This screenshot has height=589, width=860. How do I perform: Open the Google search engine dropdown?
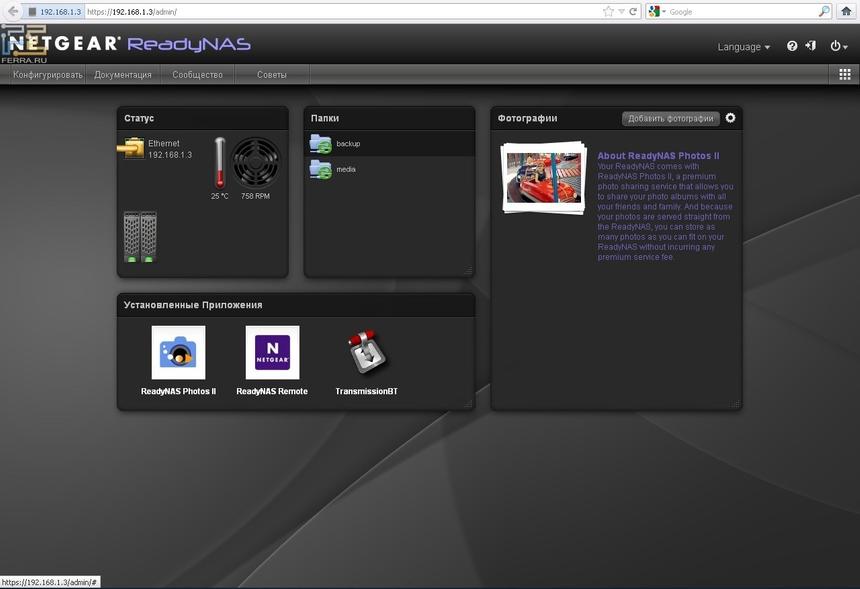pyautogui.click(x=656, y=11)
